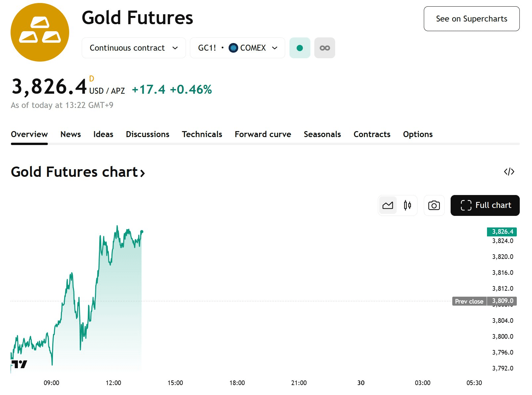Click the embed code icon
Screen dimensions: 532x395
509,172
